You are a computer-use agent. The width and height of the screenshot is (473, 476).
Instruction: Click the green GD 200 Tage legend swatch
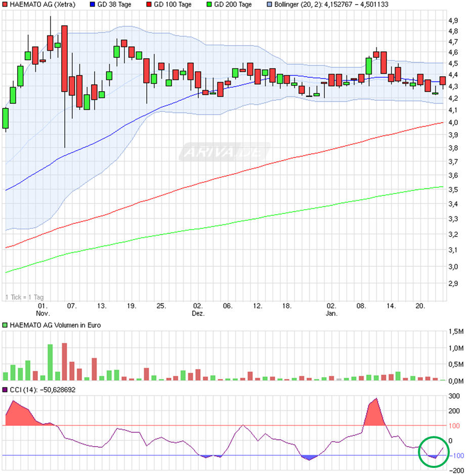click(209, 4)
